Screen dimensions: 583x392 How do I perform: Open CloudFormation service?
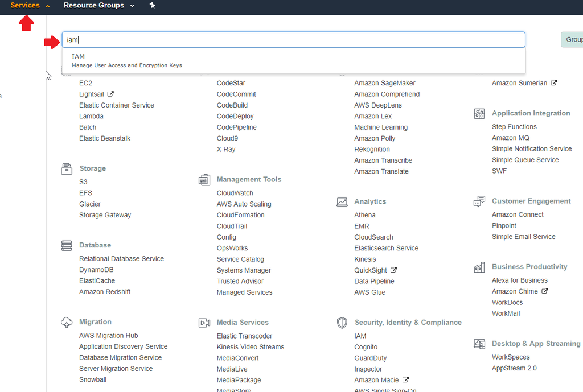pyautogui.click(x=241, y=215)
